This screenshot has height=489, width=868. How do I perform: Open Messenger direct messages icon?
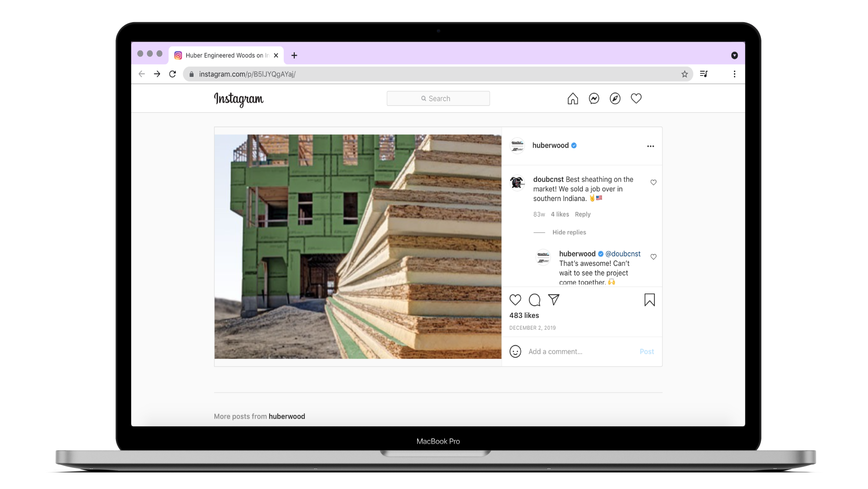click(x=594, y=99)
